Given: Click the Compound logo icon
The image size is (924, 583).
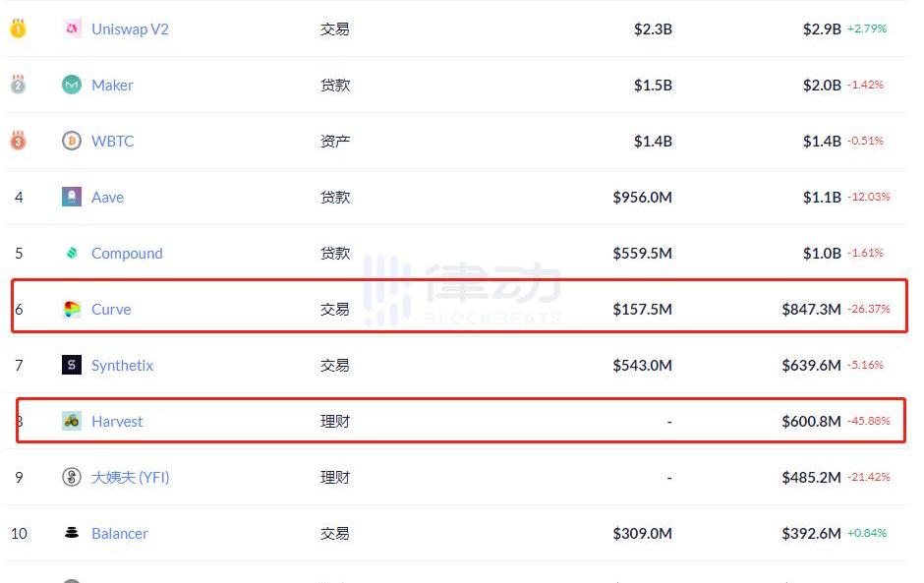Looking at the screenshot, I should coord(72,254).
